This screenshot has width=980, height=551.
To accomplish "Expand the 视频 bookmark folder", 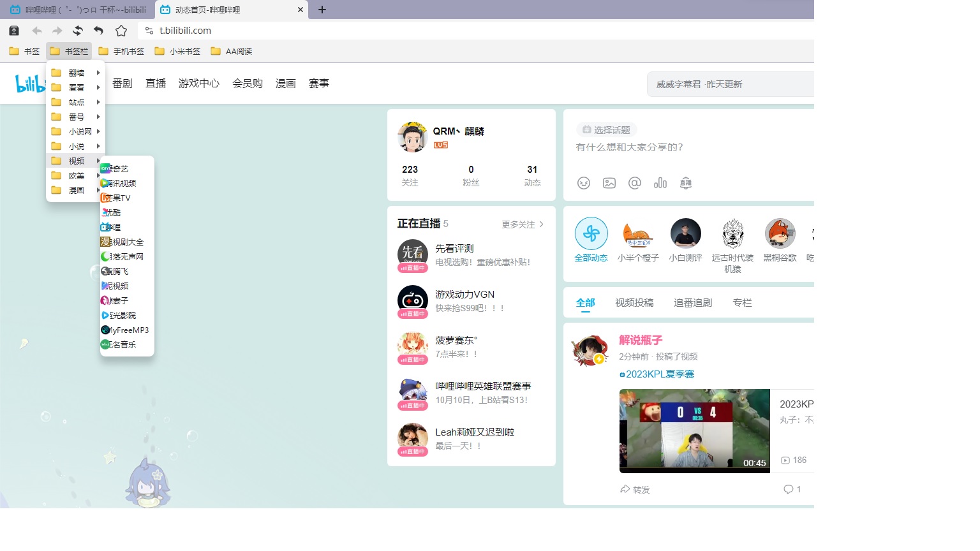I will [75, 161].
